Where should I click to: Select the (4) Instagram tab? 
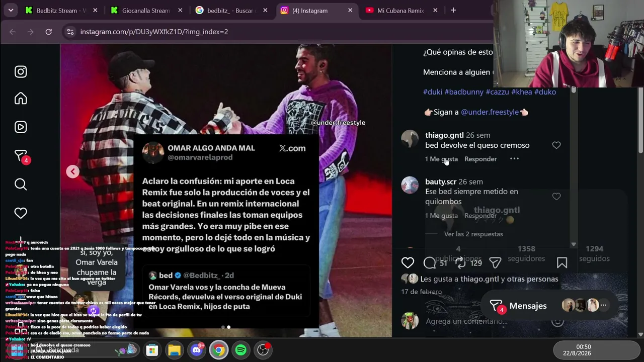[x=317, y=11]
